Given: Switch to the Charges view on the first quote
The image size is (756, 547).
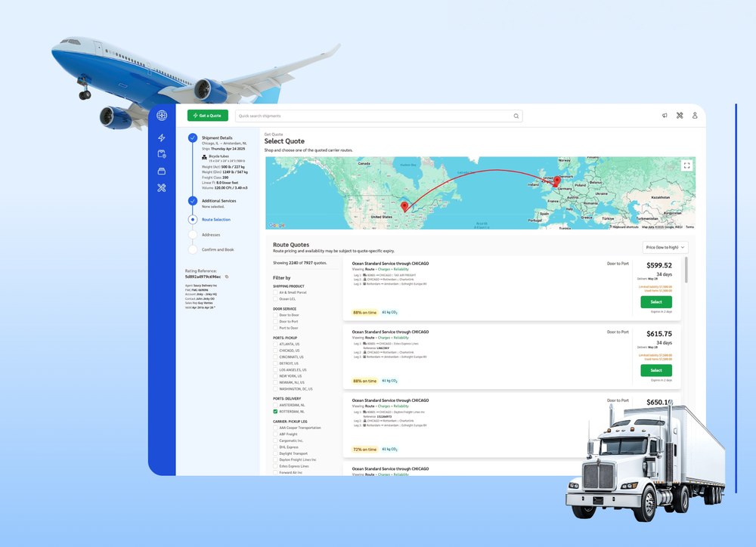Looking at the screenshot, I should [x=384, y=268].
